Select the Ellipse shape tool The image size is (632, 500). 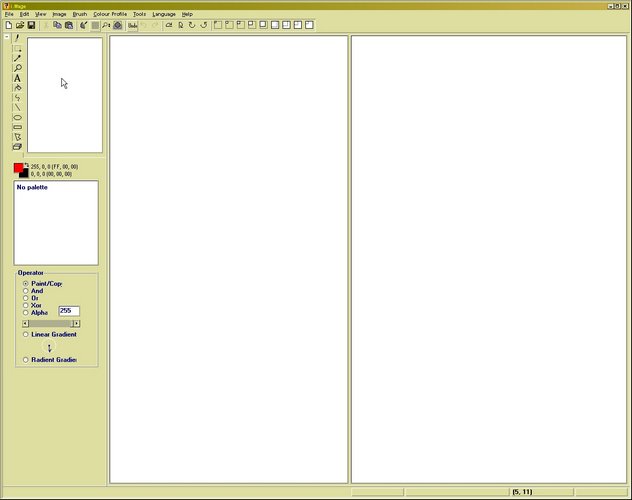(17, 117)
